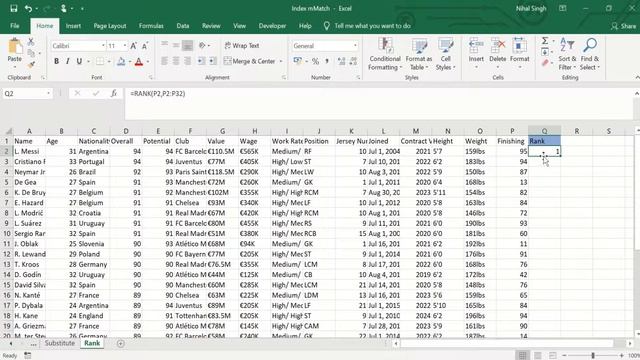Click the Save icon in quick access toolbar

click(x=13, y=8)
